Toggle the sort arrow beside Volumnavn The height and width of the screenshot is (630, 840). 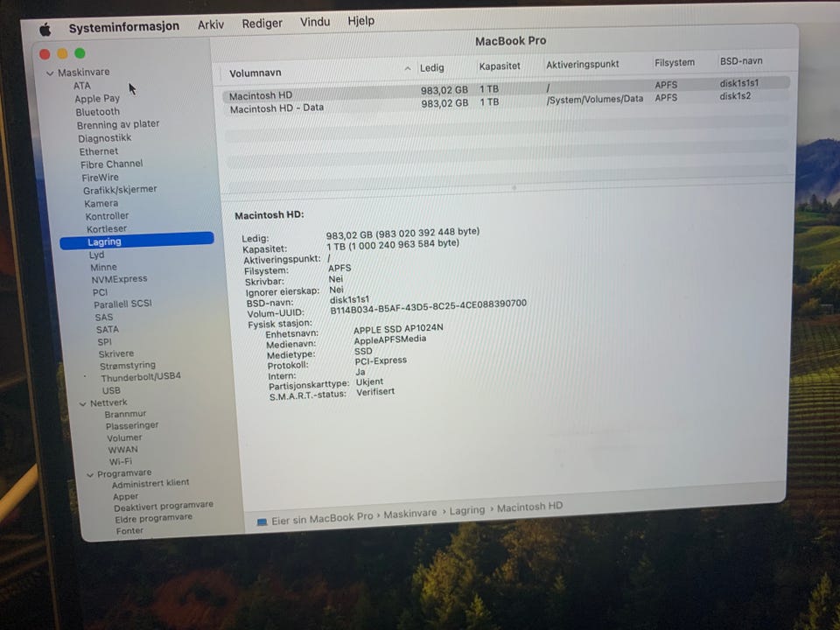[x=408, y=68]
